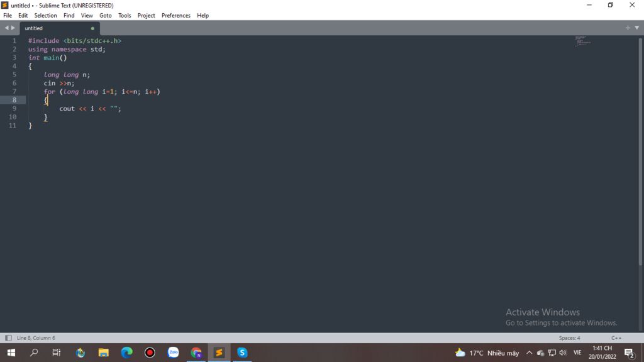Open the View menu
The height and width of the screenshot is (362, 644).
(87, 16)
